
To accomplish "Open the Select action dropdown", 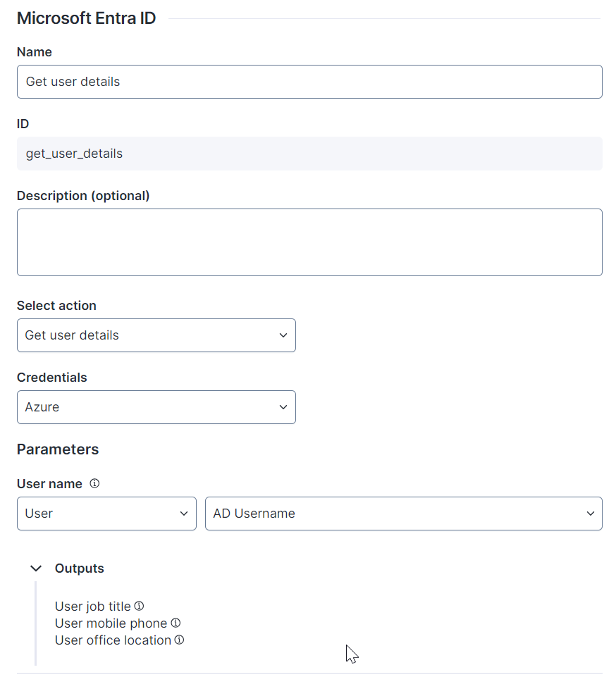I will pyautogui.click(x=156, y=335).
